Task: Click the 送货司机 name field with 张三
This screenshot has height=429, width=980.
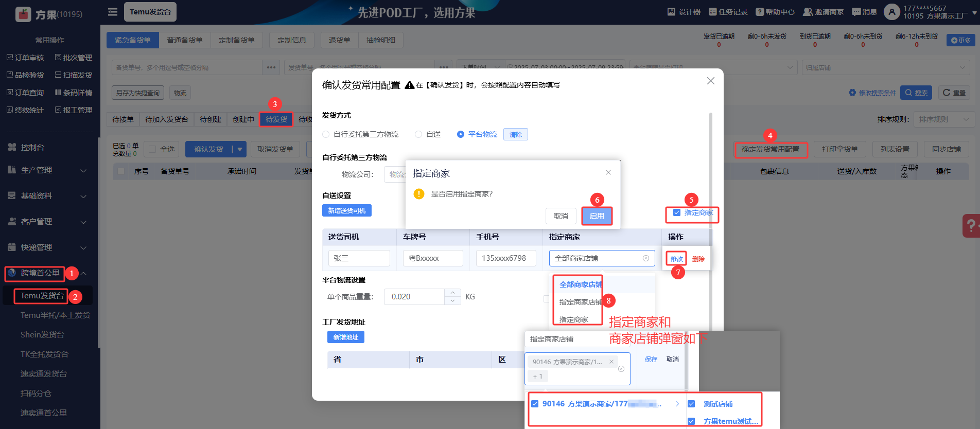Action: pyautogui.click(x=359, y=258)
